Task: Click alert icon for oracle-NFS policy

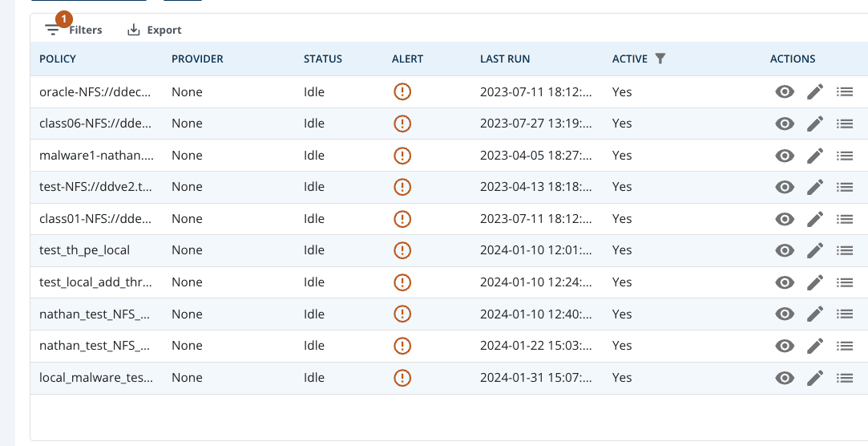Action: click(x=402, y=91)
